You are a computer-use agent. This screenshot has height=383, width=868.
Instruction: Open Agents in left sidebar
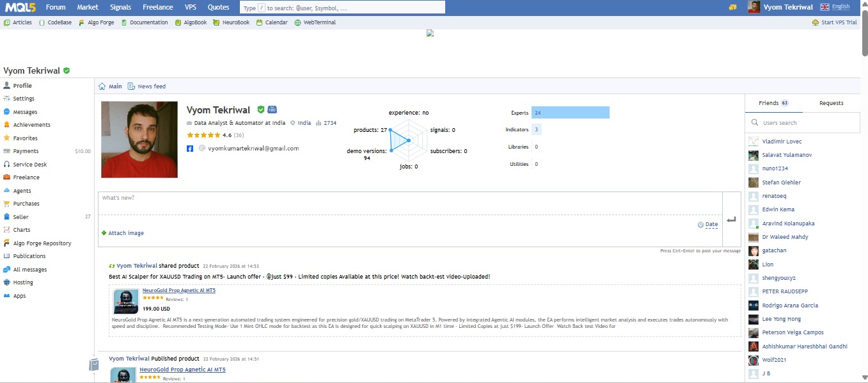(22, 191)
